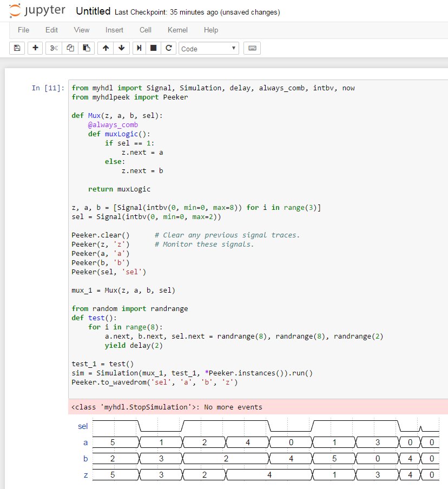
Task: Click the 'sel' waveform label
Action: pos(83,426)
